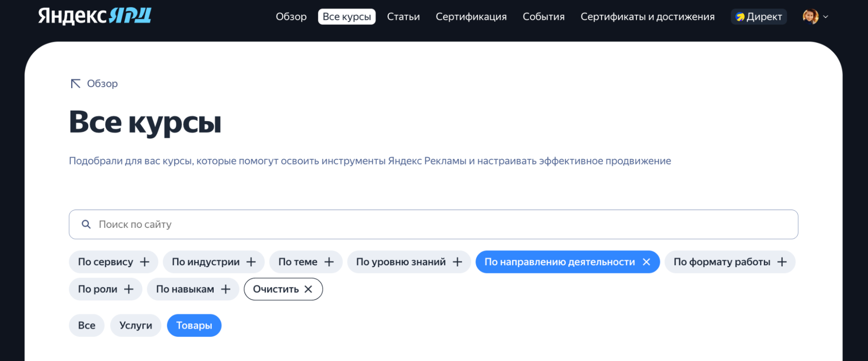The height and width of the screenshot is (361, 868).
Task: Open События in top navigation
Action: click(x=544, y=17)
